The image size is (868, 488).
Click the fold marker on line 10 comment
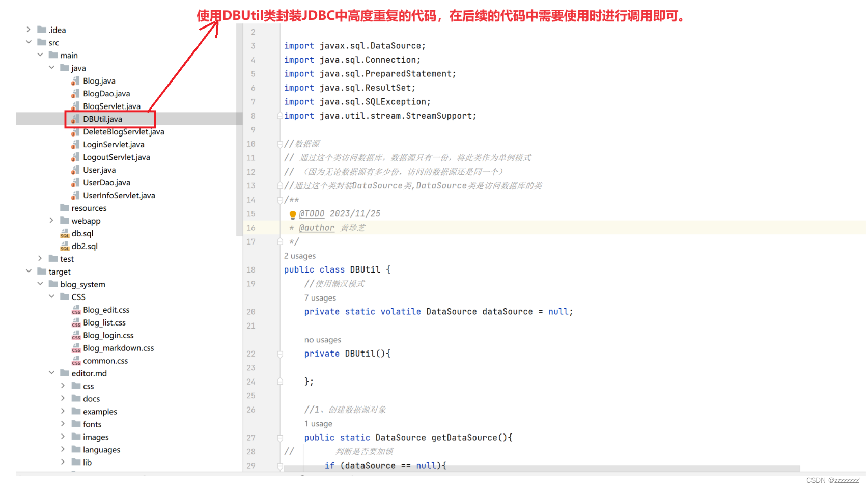tap(280, 144)
